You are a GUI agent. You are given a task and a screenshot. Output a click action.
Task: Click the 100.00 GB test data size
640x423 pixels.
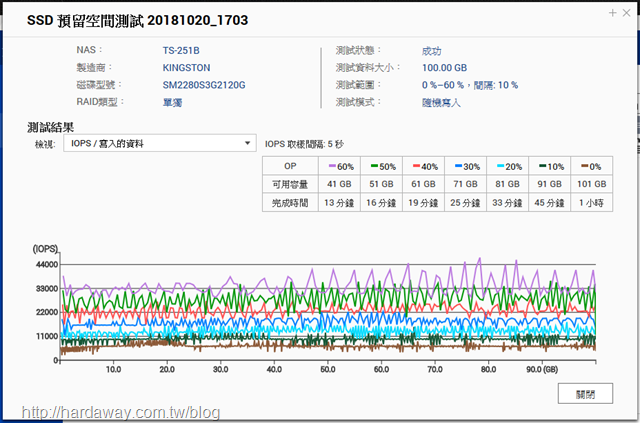click(x=444, y=68)
